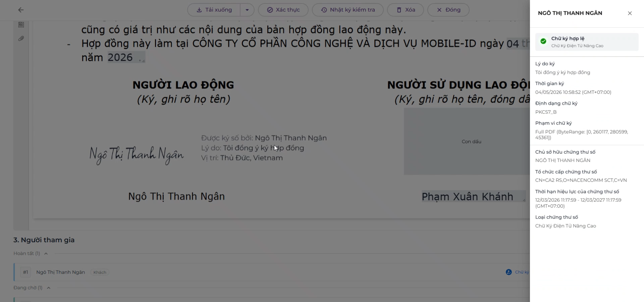Click signing time 04/05/2026 10:58:52 value
644x302 pixels.
(x=573, y=92)
